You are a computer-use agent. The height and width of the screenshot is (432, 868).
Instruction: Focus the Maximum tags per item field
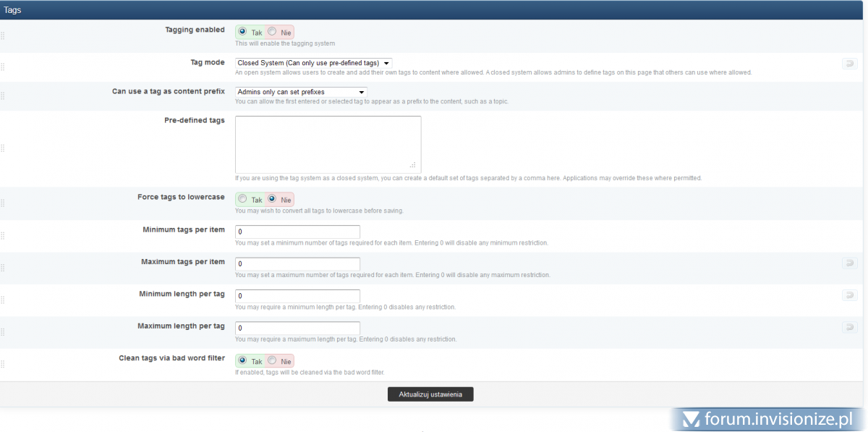click(x=297, y=264)
